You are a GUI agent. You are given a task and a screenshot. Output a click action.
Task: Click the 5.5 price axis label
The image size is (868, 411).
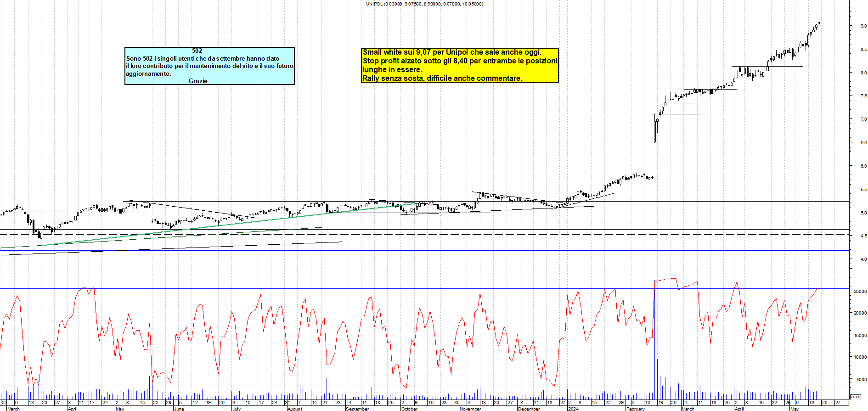coord(863,190)
